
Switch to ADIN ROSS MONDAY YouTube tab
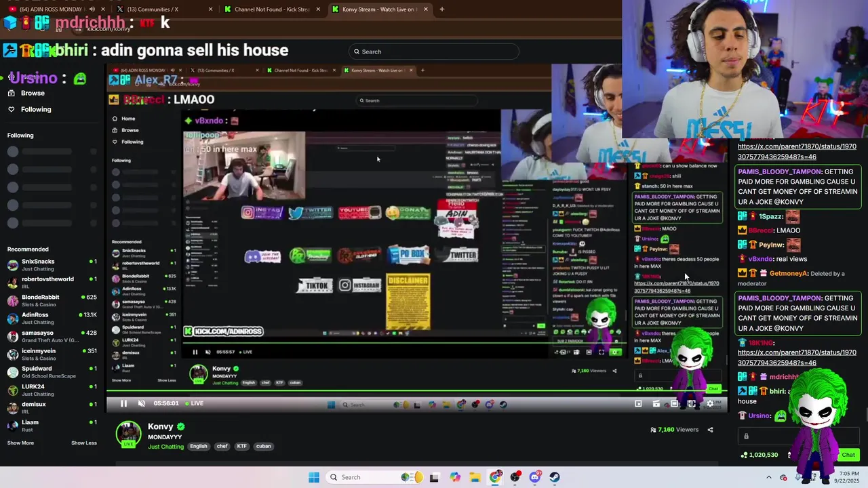click(54, 9)
